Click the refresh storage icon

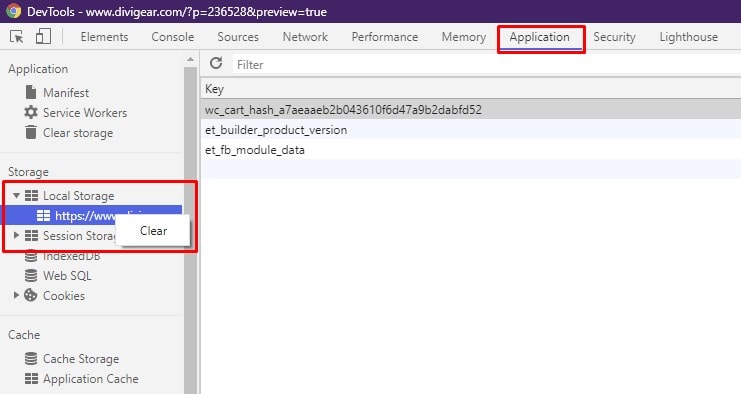point(216,63)
